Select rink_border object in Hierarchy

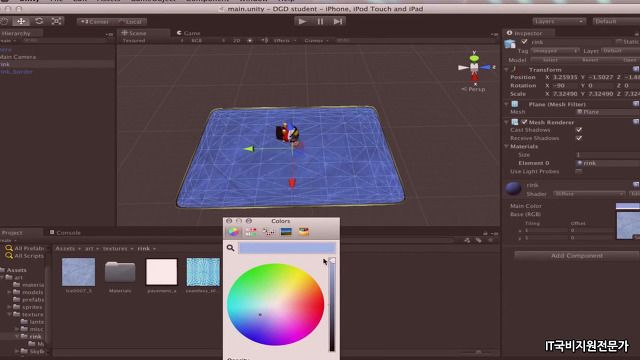[x=16, y=71]
